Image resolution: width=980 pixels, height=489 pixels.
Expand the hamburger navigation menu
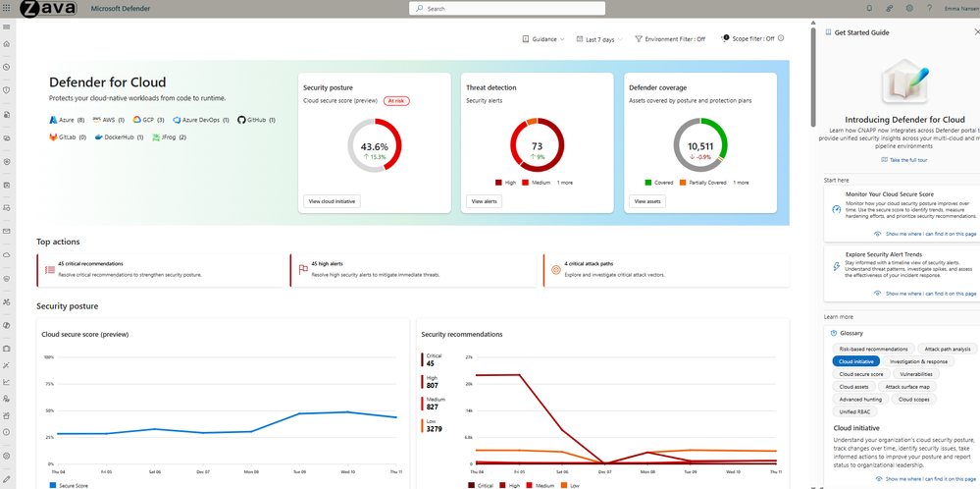(x=6, y=27)
